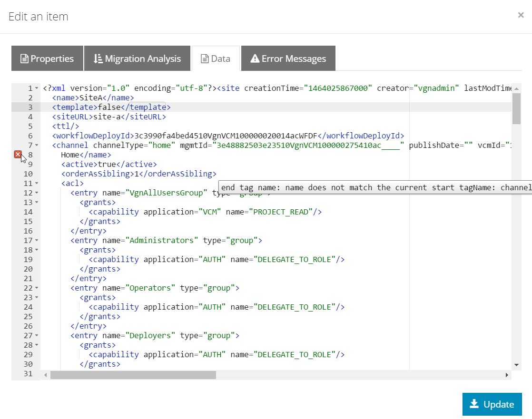Collapse the channel fold arrow on line 7
Image resolution: width=532 pixels, height=419 pixels.
click(37, 145)
